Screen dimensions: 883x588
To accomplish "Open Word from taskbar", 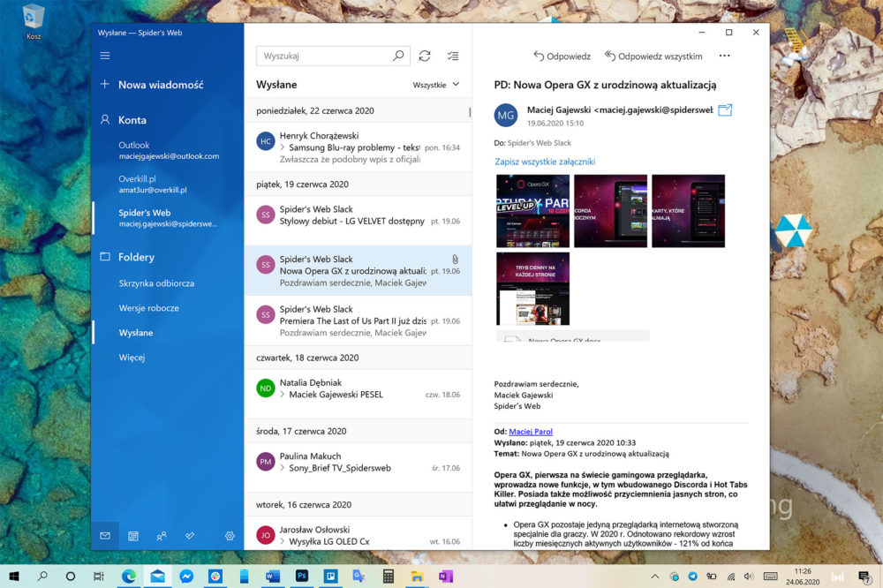I will (x=273, y=577).
